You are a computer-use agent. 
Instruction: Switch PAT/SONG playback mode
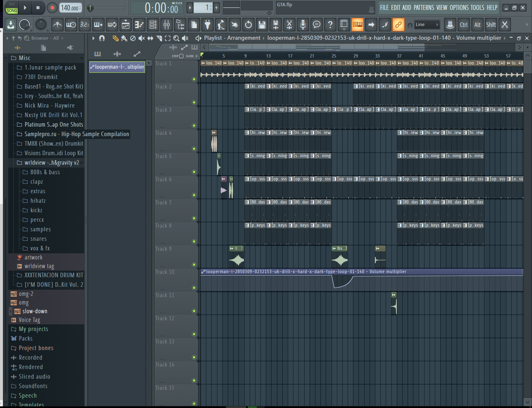(12, 8)
